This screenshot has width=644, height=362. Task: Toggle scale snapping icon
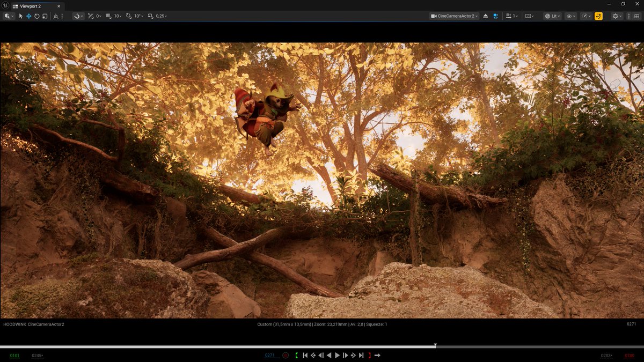151,16
